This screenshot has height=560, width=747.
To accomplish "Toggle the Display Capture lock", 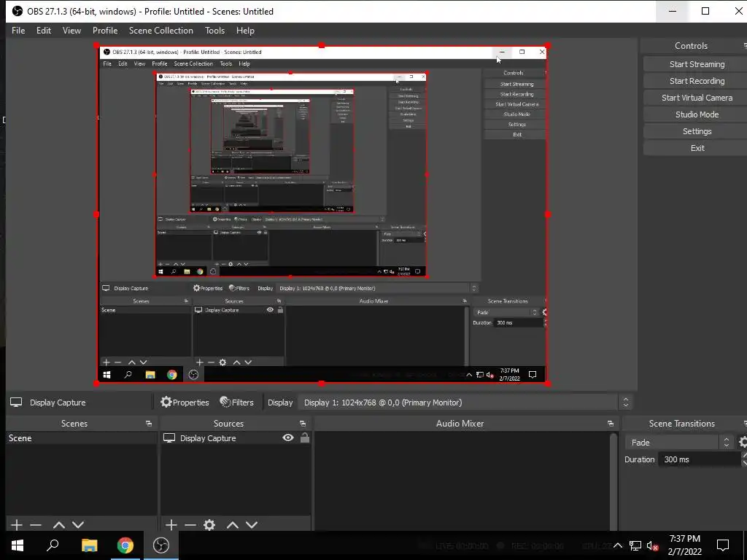I will 304,437.
